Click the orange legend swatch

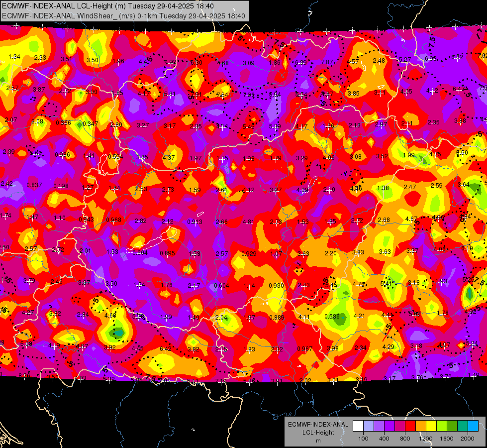tap(421, 426)
